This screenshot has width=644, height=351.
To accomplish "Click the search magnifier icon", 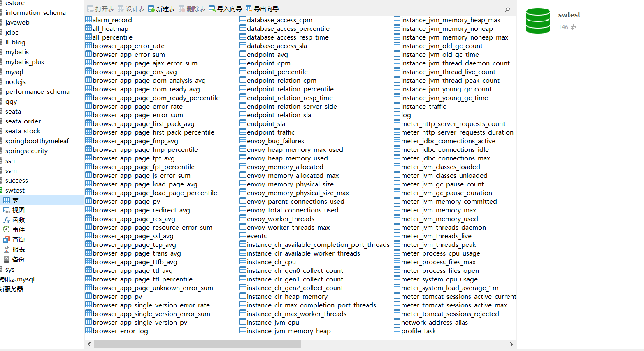I will point(507,9).
